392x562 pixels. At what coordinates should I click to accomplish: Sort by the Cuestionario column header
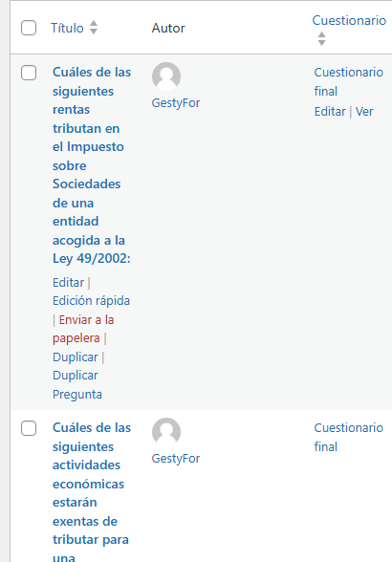349,20
